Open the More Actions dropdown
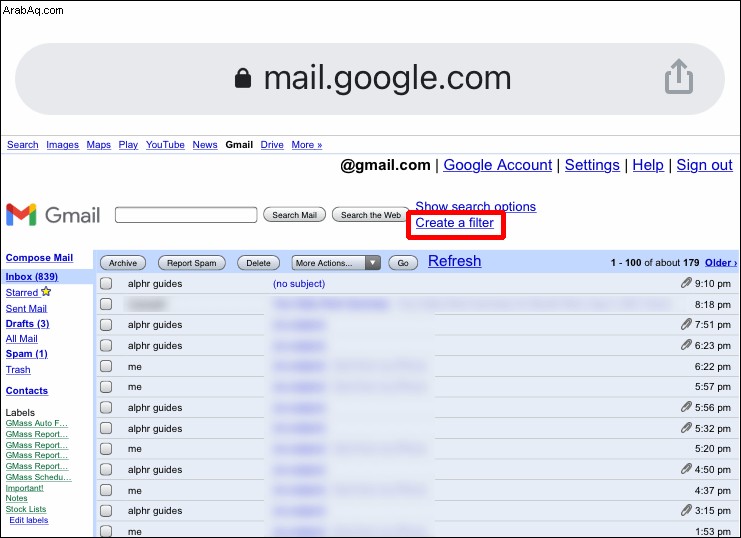 (x=336, y=263)
